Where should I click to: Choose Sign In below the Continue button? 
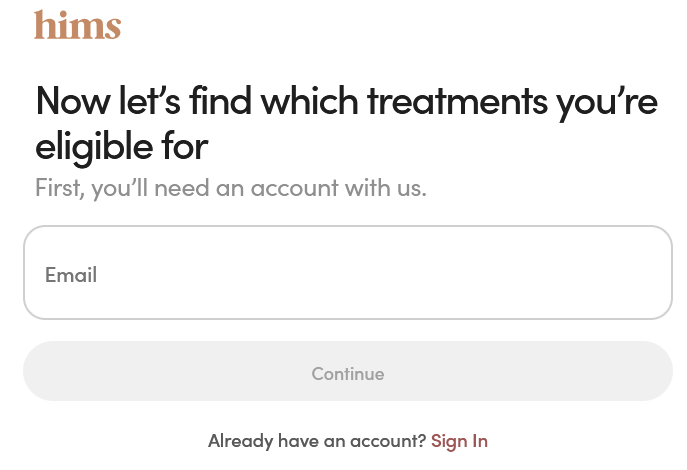tap(459, 440)
